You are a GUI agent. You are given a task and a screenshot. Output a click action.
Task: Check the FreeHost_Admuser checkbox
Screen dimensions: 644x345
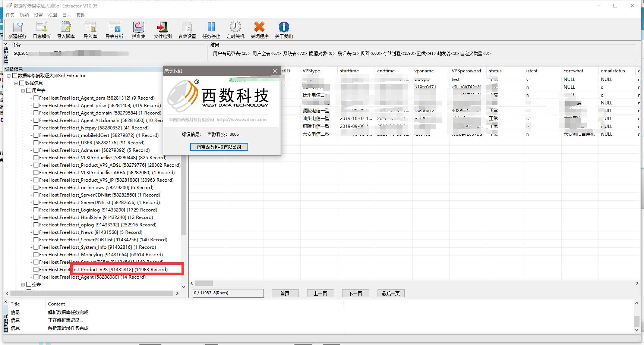[x=36, y=150]
